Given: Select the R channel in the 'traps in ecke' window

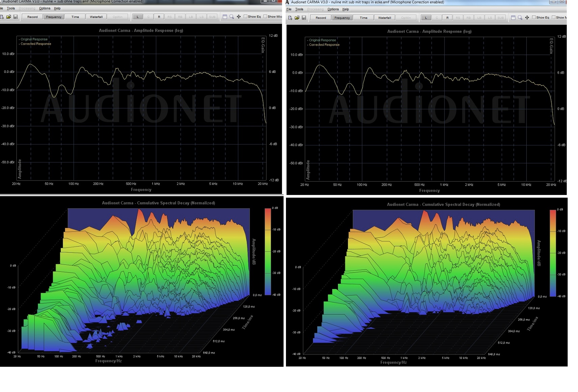Looking at the screenshot, I should (x=447, y=18).
